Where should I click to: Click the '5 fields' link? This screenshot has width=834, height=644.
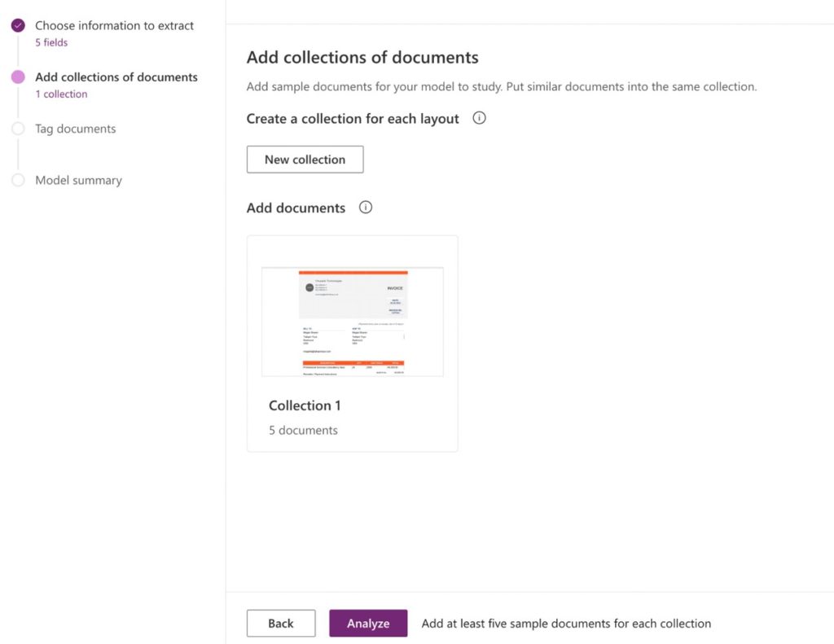[51, 42]
